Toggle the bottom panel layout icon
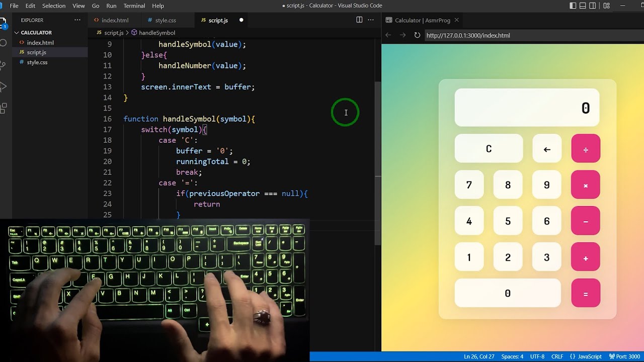The width and height of the screenshot is (644, 362). coord(583,6)
